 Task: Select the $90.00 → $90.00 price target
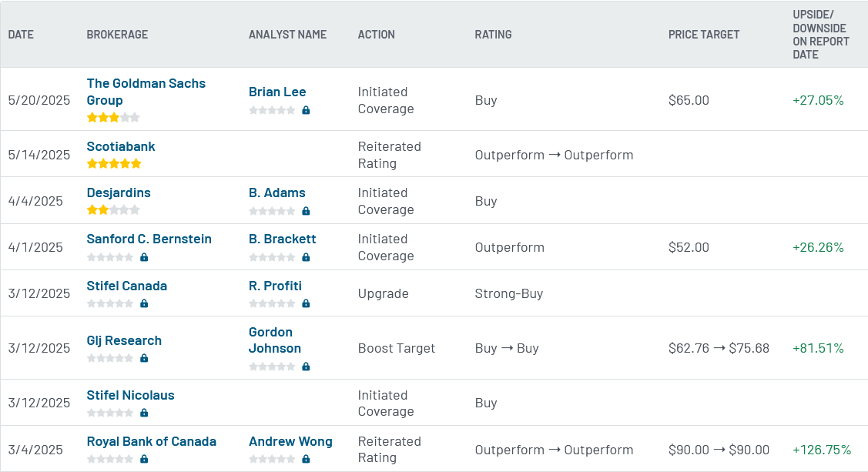(719, 450)
